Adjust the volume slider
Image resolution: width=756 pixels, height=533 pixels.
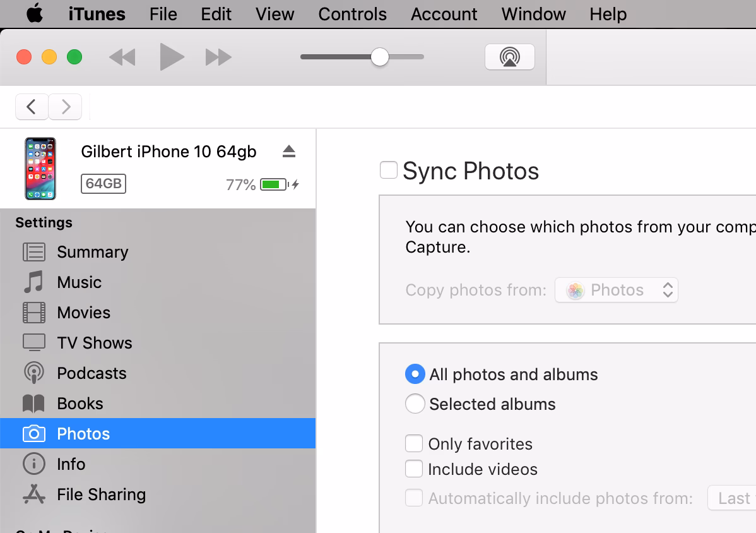379,57
